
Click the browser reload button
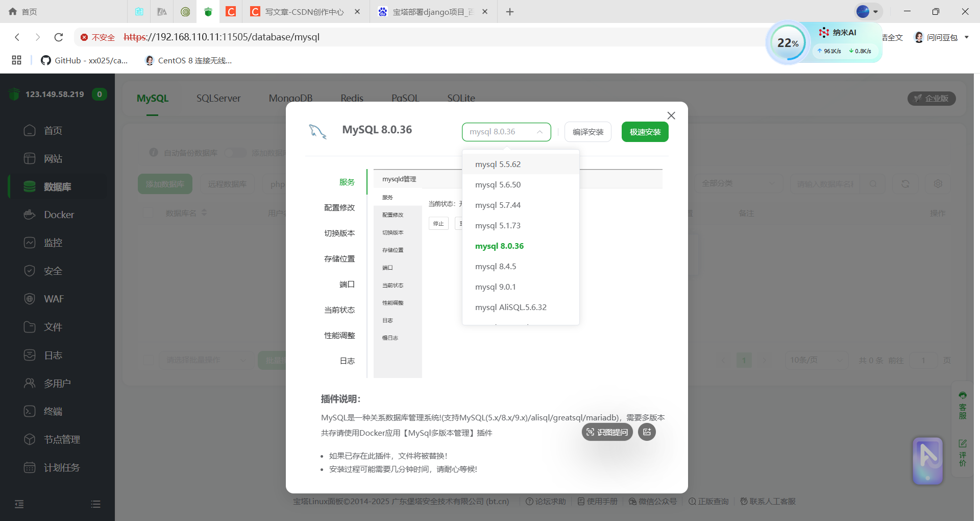[59, 37]
